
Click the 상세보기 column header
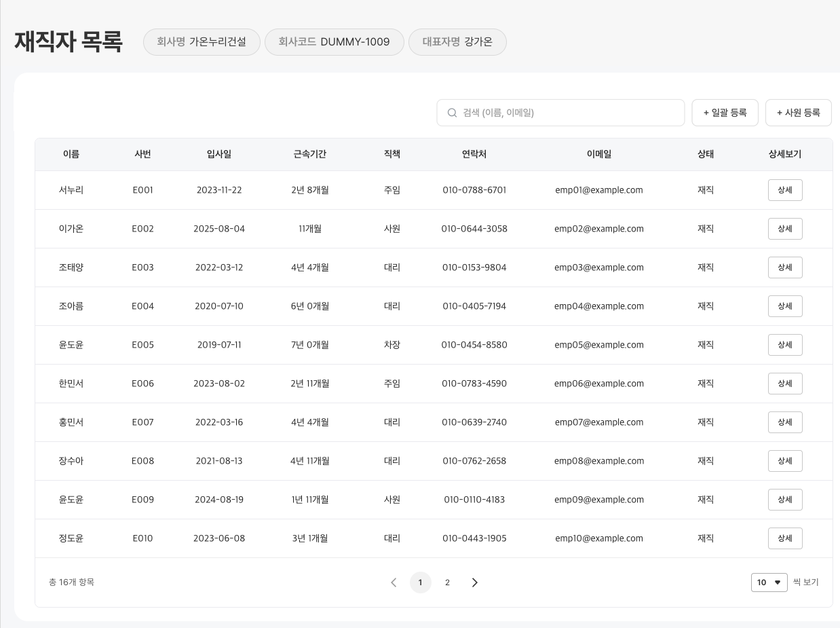785,154
